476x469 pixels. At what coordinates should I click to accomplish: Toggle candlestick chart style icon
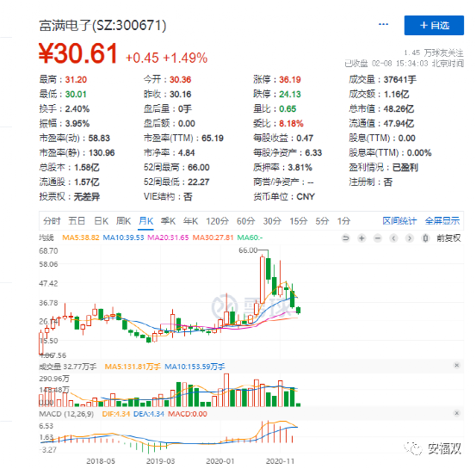pos(425,238)
